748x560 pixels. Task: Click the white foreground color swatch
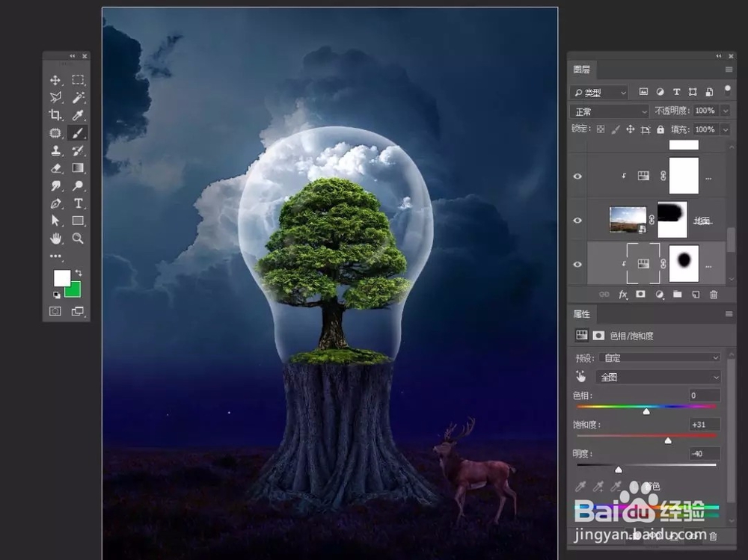[x=63, y=279]
